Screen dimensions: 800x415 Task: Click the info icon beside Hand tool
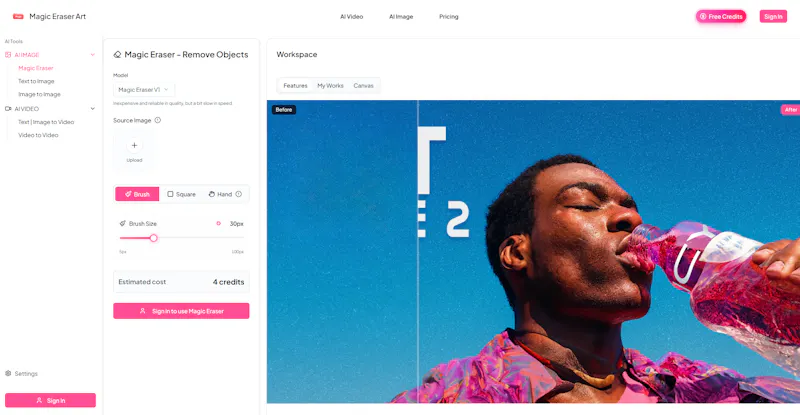click(x=238, y=194)
